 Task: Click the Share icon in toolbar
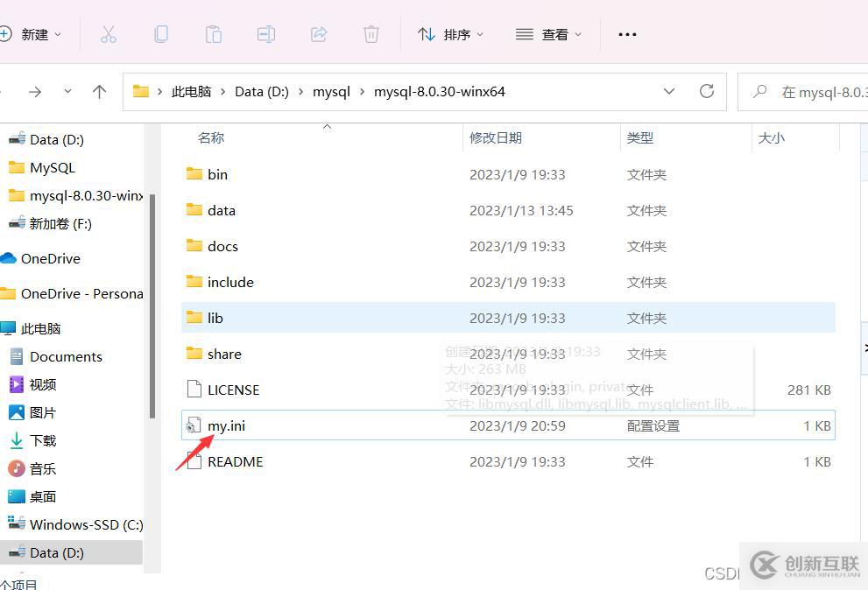point(319,34)
